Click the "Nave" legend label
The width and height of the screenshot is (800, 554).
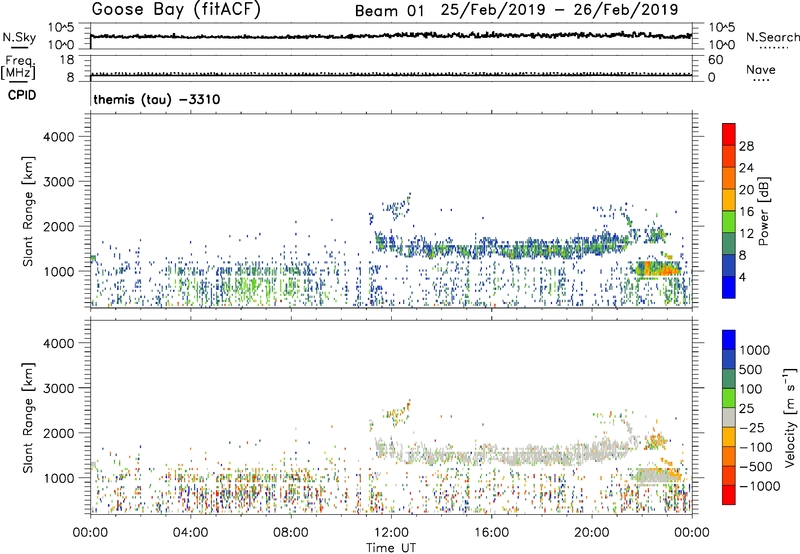(761, 69)
